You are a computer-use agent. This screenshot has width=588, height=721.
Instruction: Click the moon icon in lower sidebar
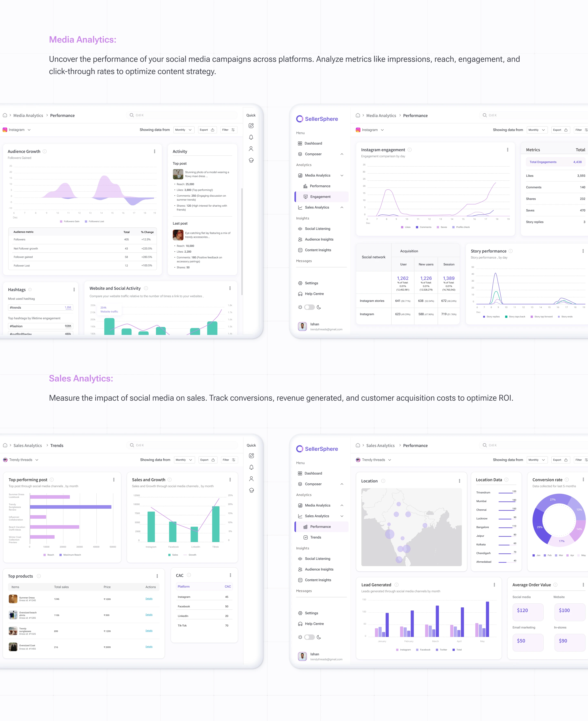click(x=319, y=637)
